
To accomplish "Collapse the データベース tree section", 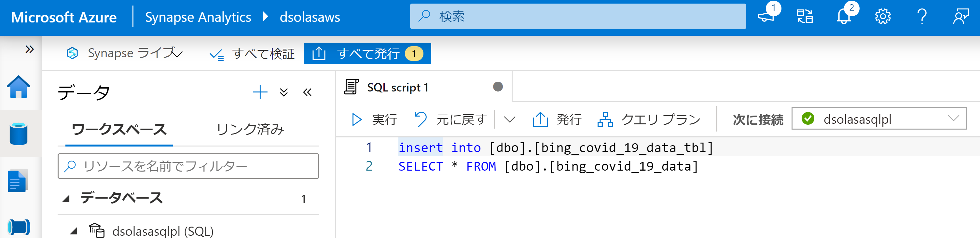I will coord(66,198).
